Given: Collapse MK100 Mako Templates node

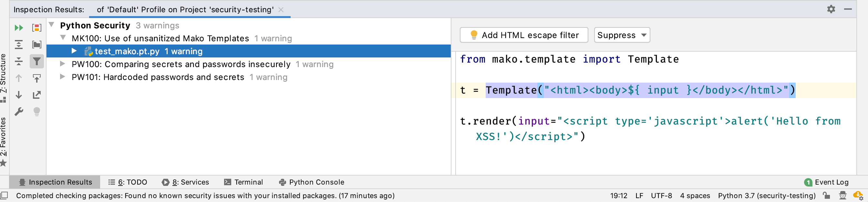Looking at the screenshot, I should [x=63, y=37].
